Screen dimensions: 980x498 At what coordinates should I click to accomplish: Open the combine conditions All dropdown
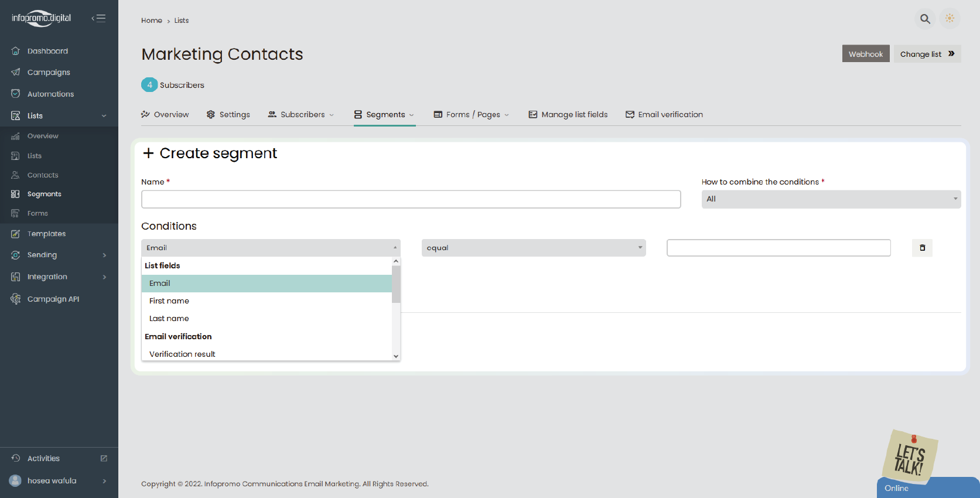(831, 199)
